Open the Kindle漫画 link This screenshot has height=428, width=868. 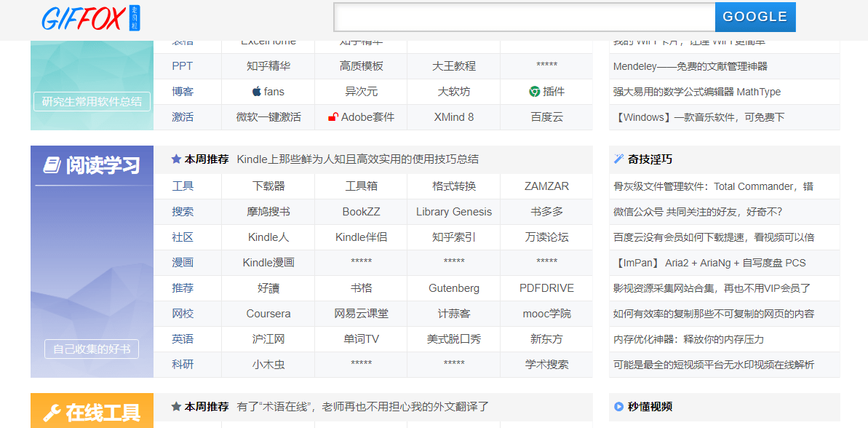coord(268,263)
